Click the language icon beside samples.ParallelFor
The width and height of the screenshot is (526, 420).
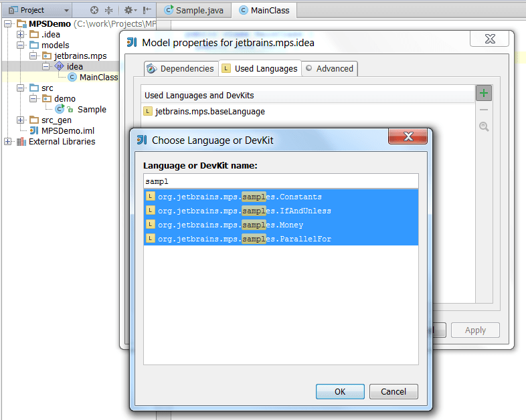151,238
